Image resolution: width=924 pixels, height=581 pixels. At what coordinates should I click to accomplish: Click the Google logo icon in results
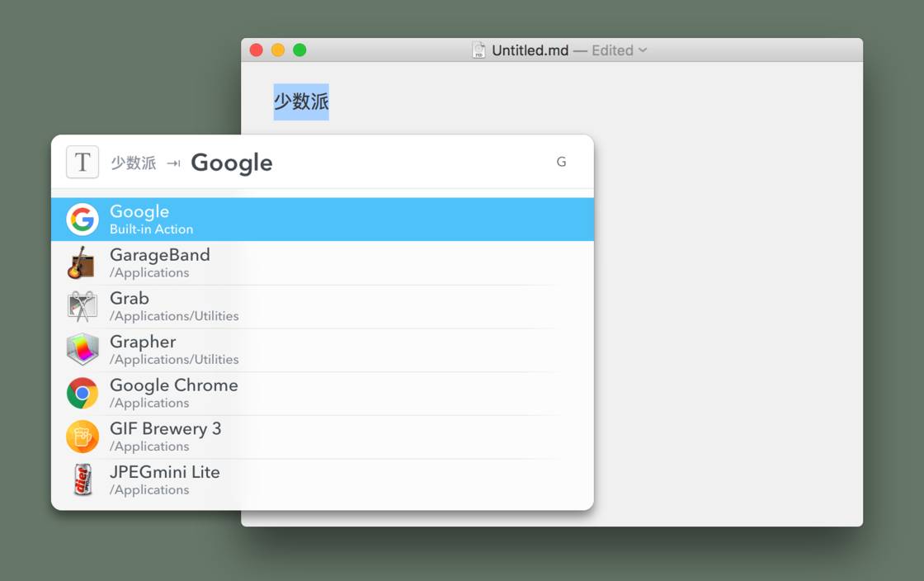click(82, 220)
